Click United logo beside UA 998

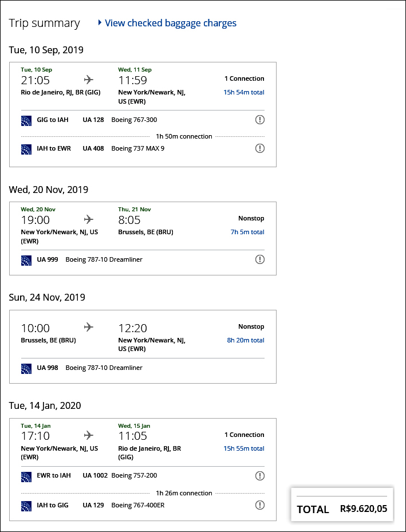[26, 368]
